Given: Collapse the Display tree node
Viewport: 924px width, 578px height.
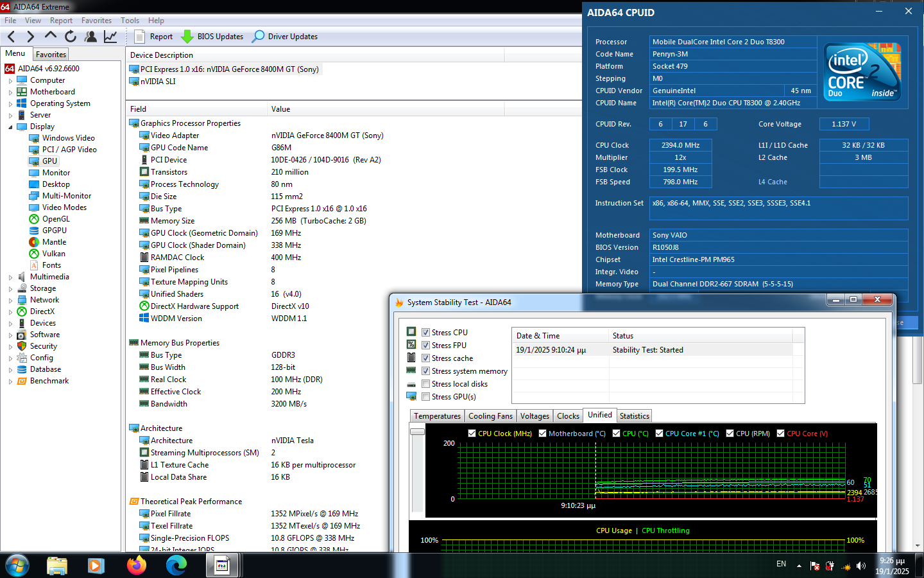Looking at the screenshot, I should [x=10, y=127].
